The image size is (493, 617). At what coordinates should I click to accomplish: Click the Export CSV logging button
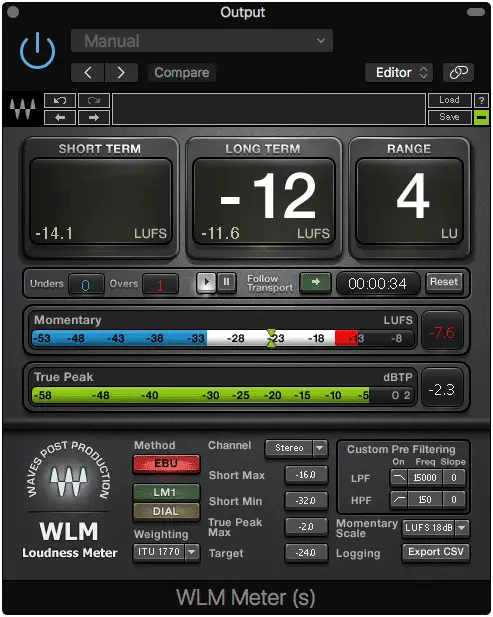click(436, 552)
